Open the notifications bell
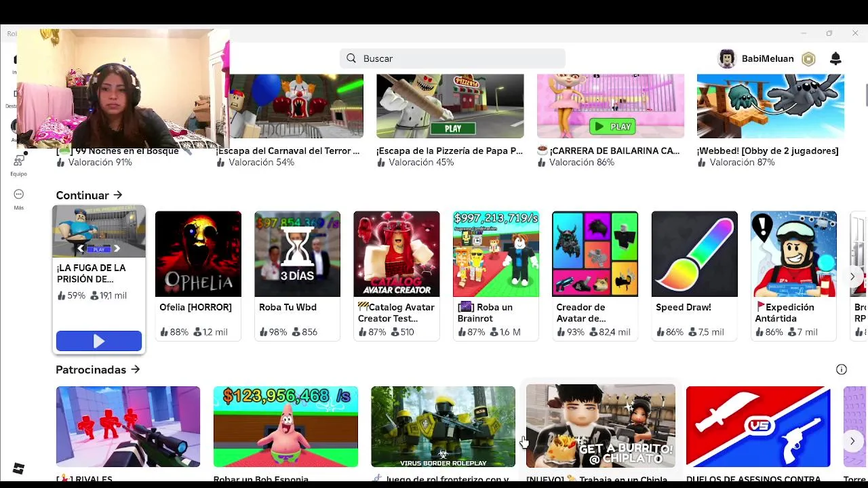868x488 pixels. tap(835, 59)
